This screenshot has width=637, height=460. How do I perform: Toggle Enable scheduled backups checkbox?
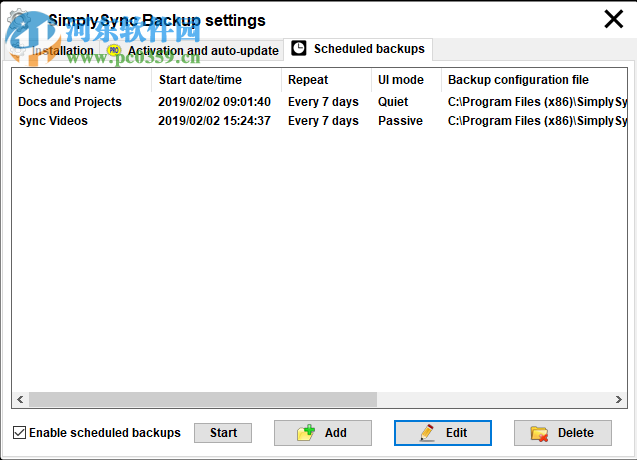(20, 433)
